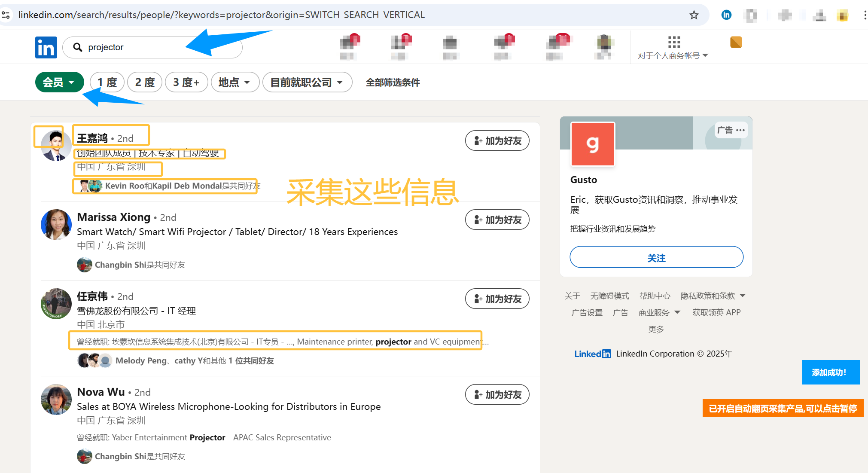This screenshot has width=868, height=473.
Task: Click the orange premium square icon
Action: 736,42
